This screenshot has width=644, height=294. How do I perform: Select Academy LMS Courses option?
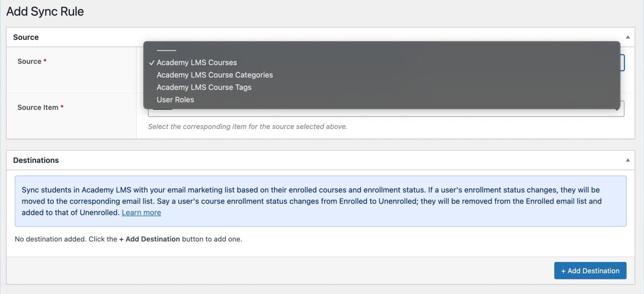pos(381,63)
